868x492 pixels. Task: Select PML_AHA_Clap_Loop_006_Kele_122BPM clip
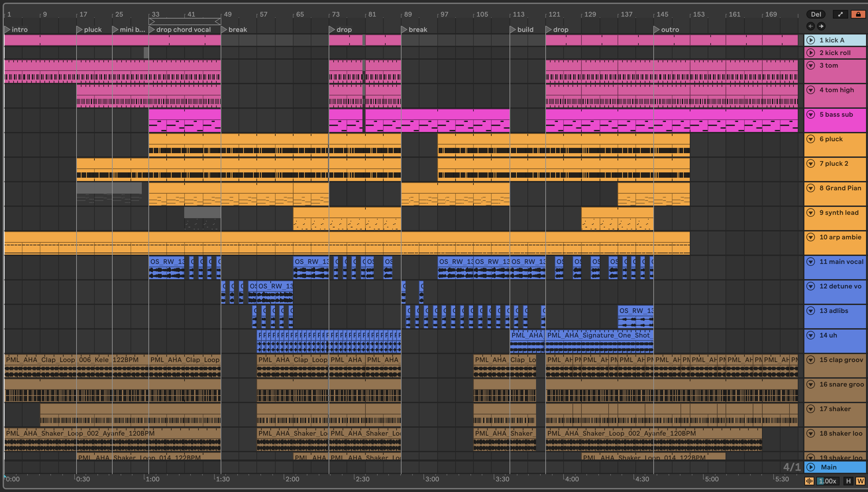pyautogui.click(x=76, y=365)
